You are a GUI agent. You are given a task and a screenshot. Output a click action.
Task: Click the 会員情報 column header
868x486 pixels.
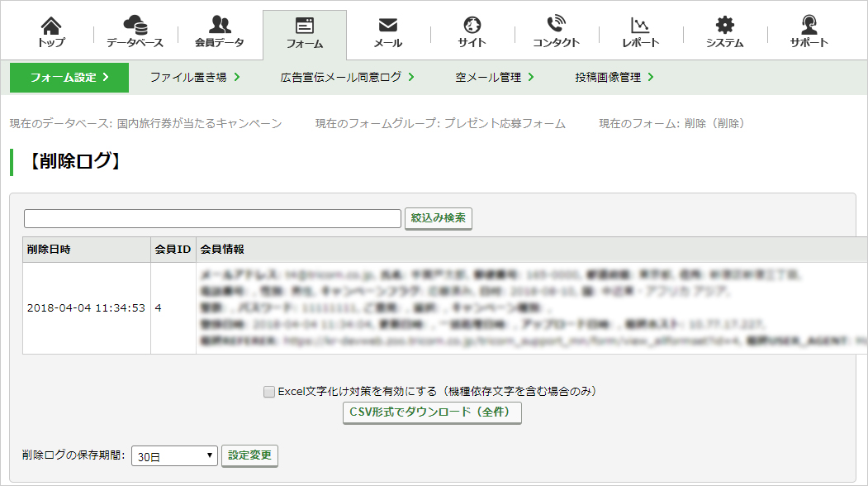[531, 250]
